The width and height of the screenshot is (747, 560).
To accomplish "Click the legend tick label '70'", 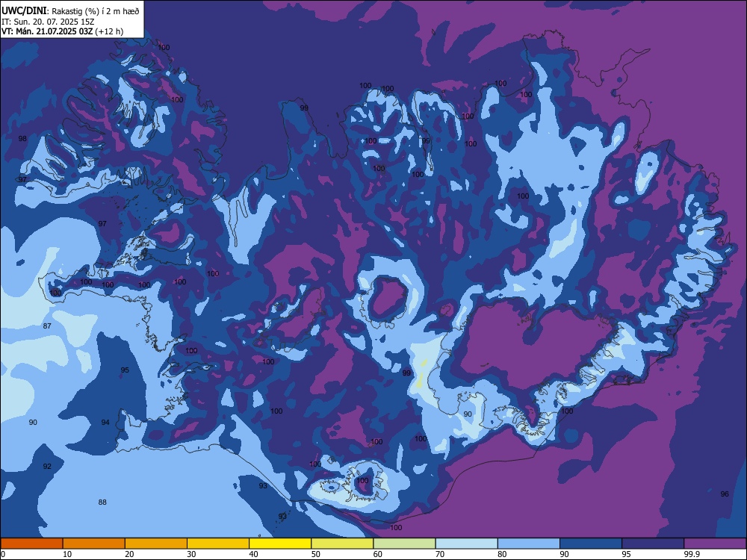I will tap(440, 554).
